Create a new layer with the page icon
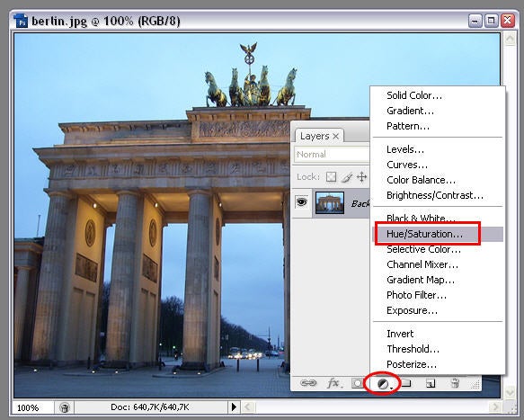The image size is (524, 420). [x=431, y=383]
